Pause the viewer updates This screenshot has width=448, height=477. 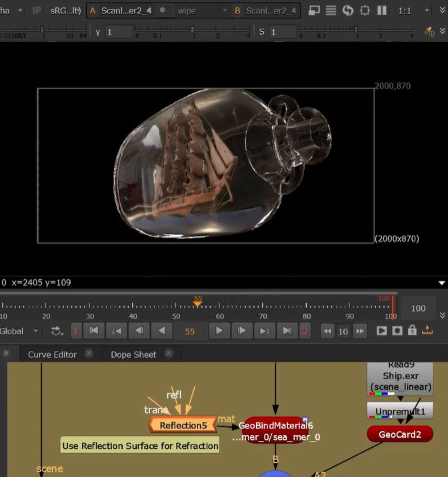pos(382,11)
